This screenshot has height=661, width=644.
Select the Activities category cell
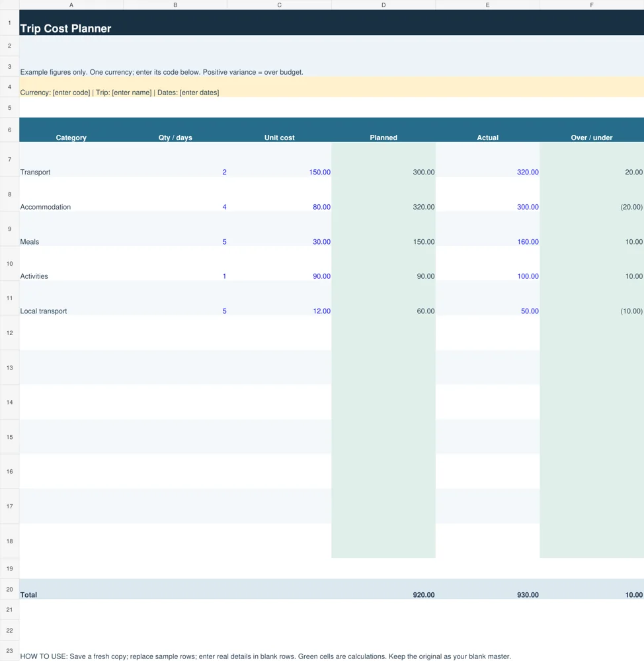tap(71, 264)
